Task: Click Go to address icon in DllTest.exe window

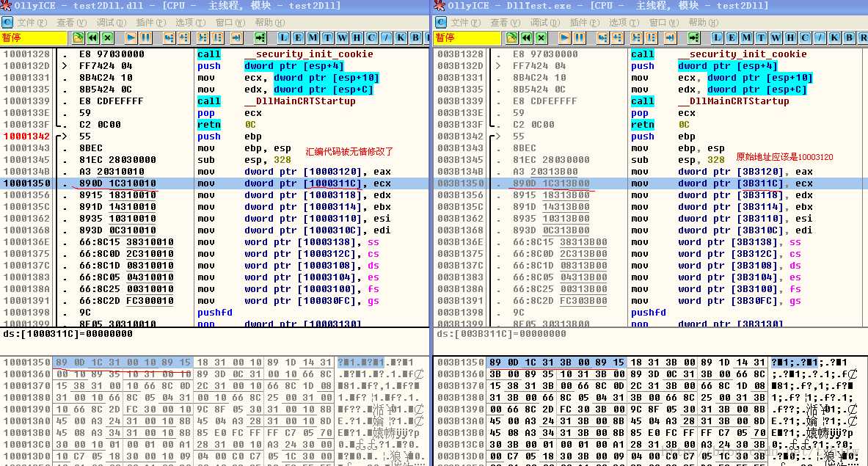Action: (x=694, y=37)
